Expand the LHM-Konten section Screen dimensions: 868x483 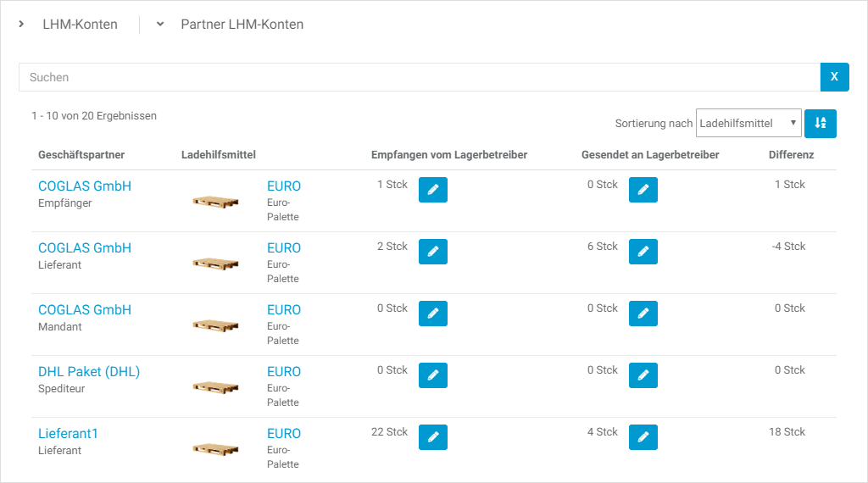pyautogui.click(x=22, y=25)
